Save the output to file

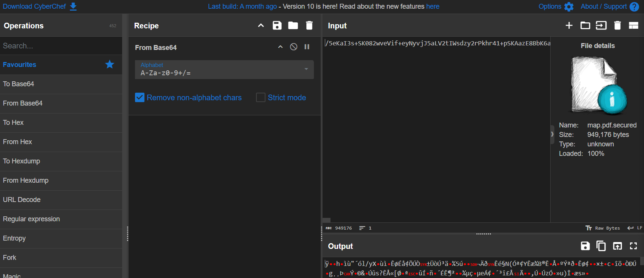(x=585, y=246)
